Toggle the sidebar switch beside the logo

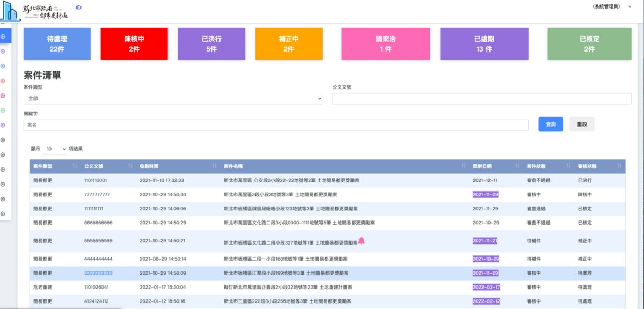click(79, 8)
